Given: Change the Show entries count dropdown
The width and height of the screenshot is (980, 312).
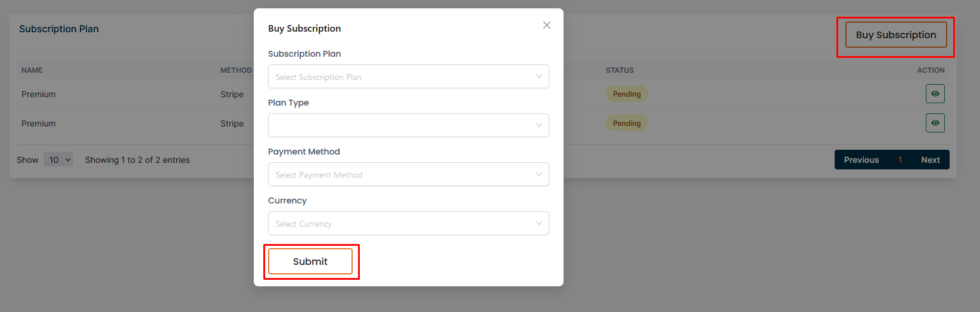Looking at the screenshot, I should [x=58, y=160].
